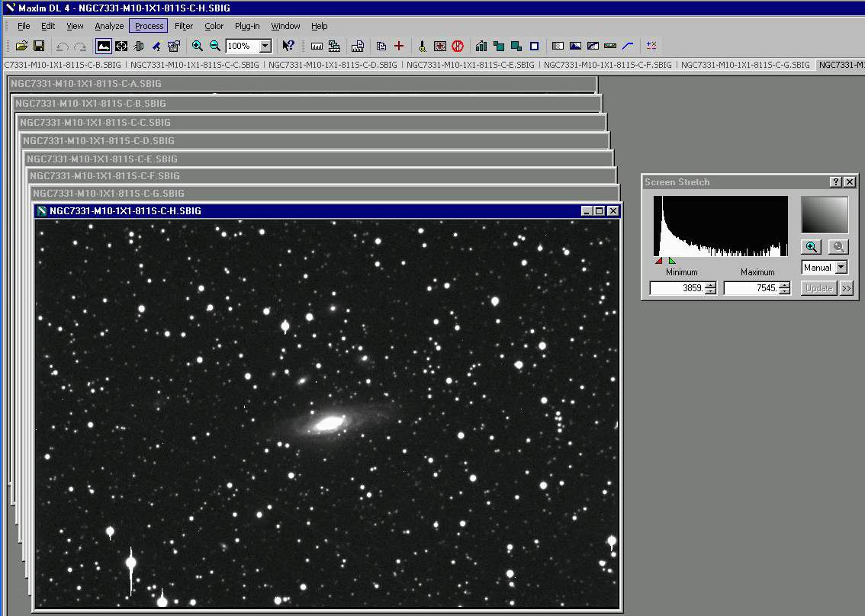The height and width of the screenshot is (616, 865).
Task: Click the Minimum value field 3859
Action: point(677,288)
